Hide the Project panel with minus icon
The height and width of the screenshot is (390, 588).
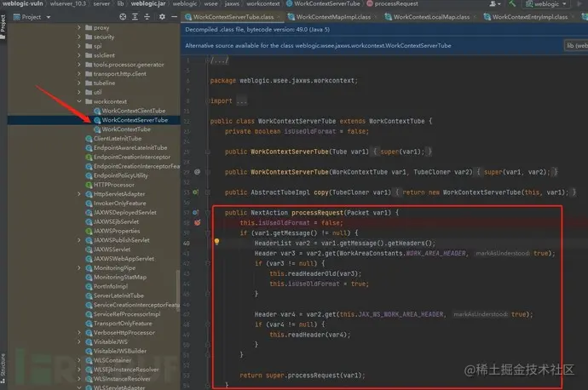point(174,17)
